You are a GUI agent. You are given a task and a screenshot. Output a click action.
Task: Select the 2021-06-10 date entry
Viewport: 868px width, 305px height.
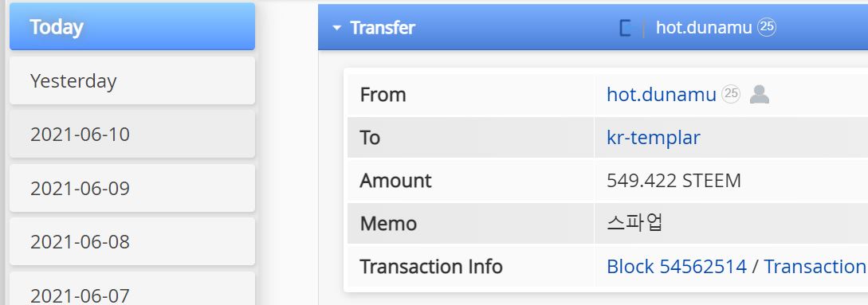132,135
